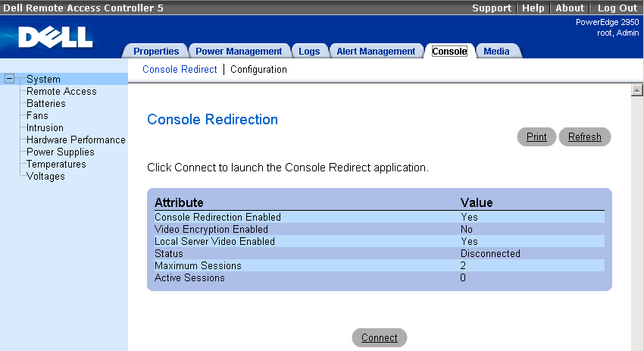644x351 pixels.
Task: Open Voltages in the tree
Action: (45, 176)
